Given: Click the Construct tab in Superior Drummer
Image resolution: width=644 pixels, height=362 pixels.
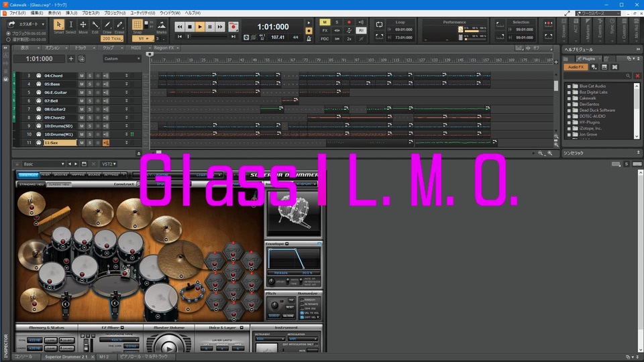Looking at the screenshot, I should (28, 175).
